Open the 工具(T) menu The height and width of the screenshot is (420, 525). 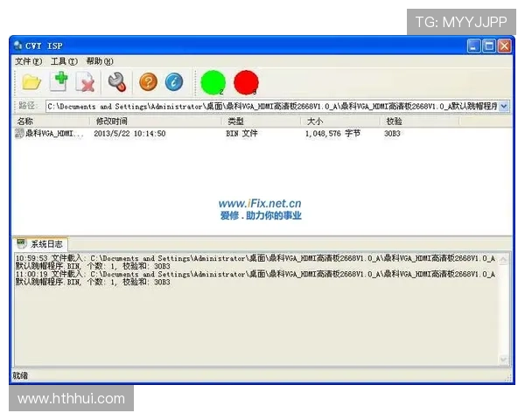[x=64, y=61]
